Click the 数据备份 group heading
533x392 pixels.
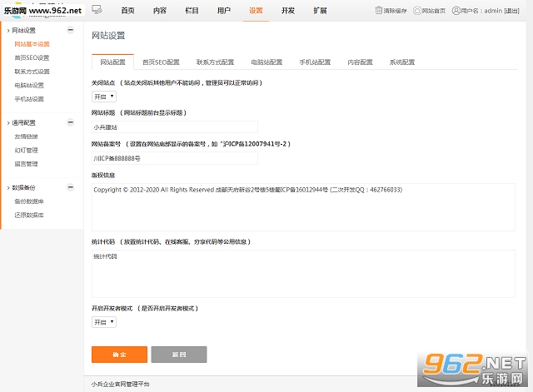point(24,187)
